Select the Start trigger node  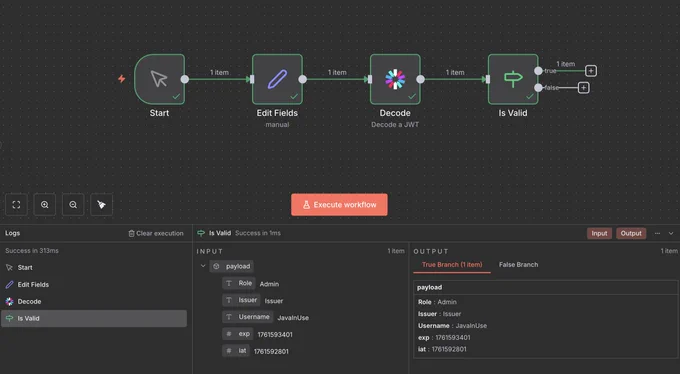(159, 79)
